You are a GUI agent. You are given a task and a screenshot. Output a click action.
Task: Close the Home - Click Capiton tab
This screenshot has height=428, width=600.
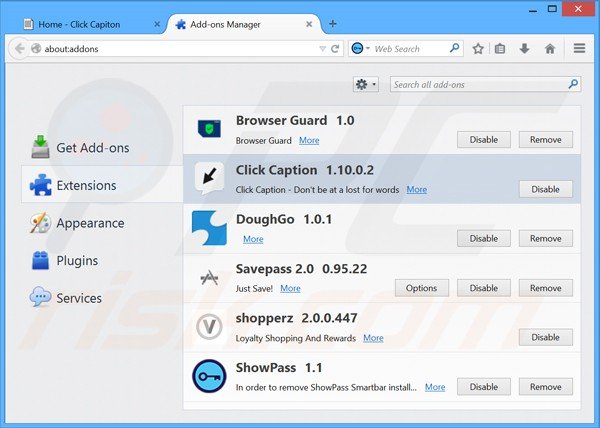[x=157, y=24]
